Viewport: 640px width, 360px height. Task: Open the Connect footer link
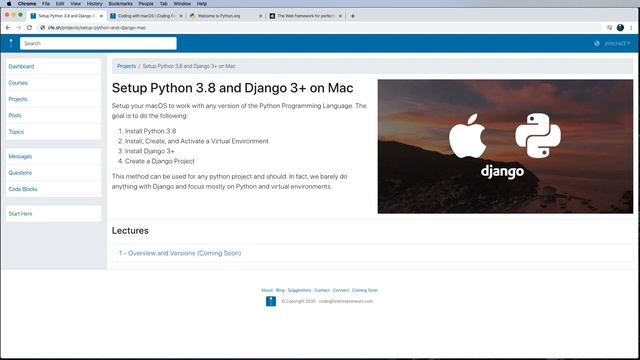341,290
